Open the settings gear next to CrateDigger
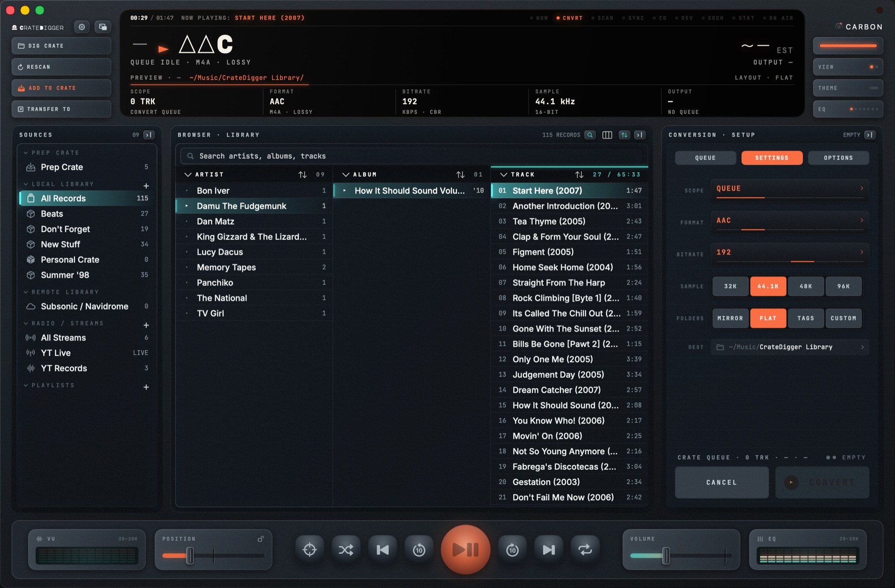 click(x=82, y=27)
